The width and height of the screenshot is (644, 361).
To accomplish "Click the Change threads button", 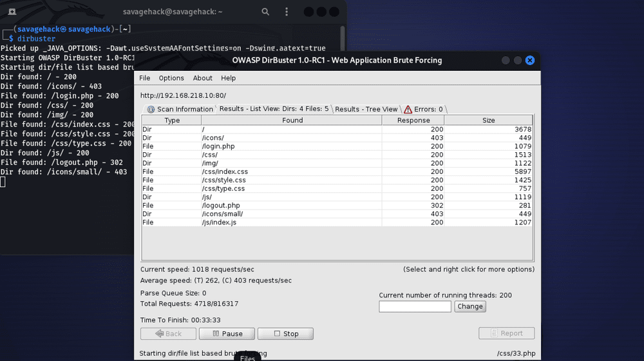I will (x=470, y=306).
